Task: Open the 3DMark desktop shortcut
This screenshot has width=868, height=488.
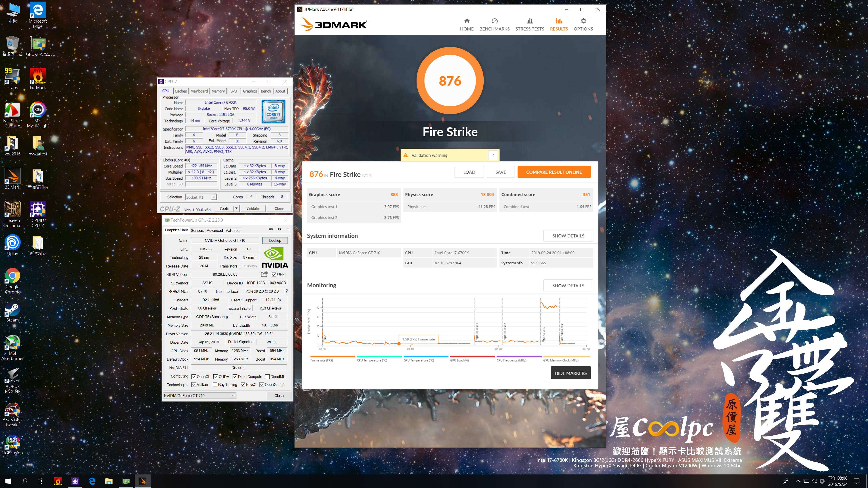Action: point(12,179)
